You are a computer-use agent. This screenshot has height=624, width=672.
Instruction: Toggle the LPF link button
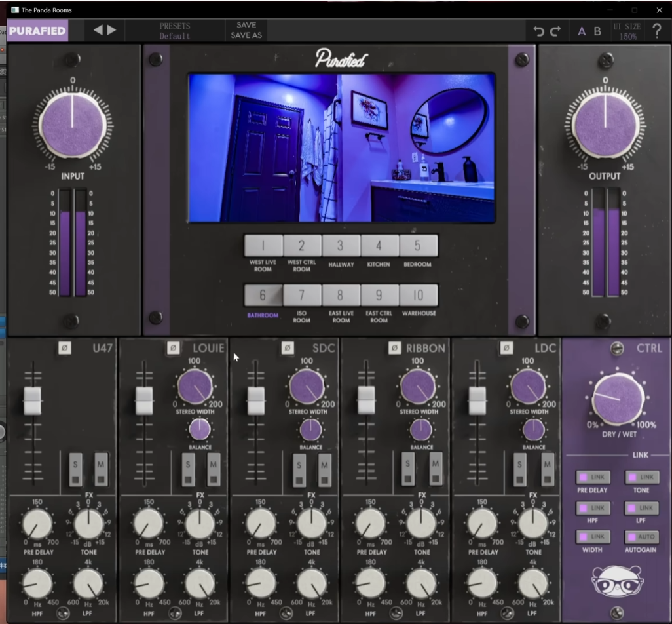[x=642, y=508]
